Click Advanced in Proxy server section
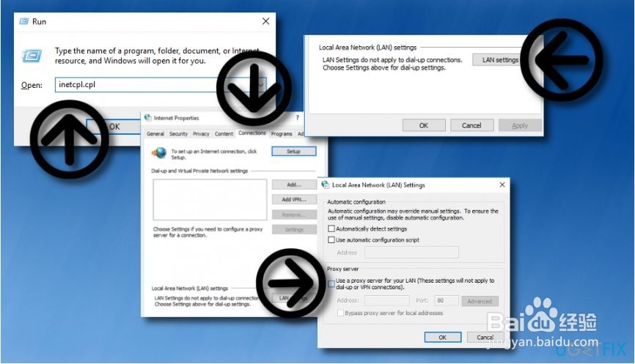 click(x=480, y=301)
